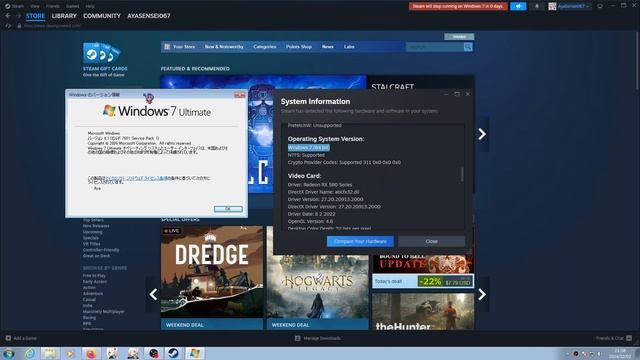Show next special offers with right arrow
Screen dimensions: 640x360
(x=482, y=294)
